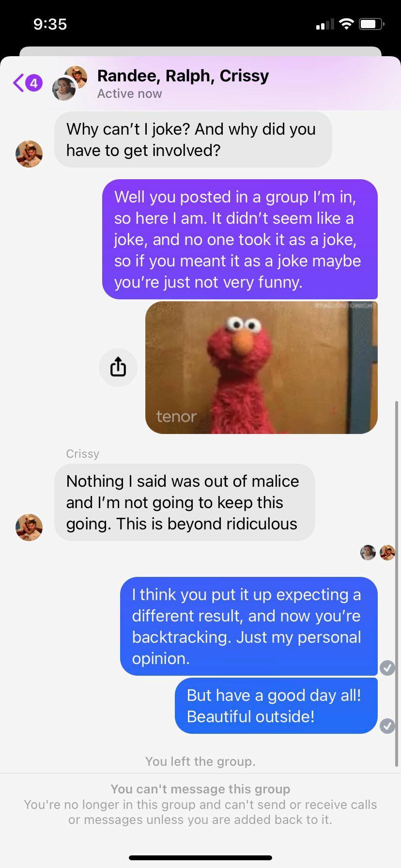
Task: Tap the delivered checkmark beside the 'Beautiful outside!' message
Action: [x=387, y=726]
